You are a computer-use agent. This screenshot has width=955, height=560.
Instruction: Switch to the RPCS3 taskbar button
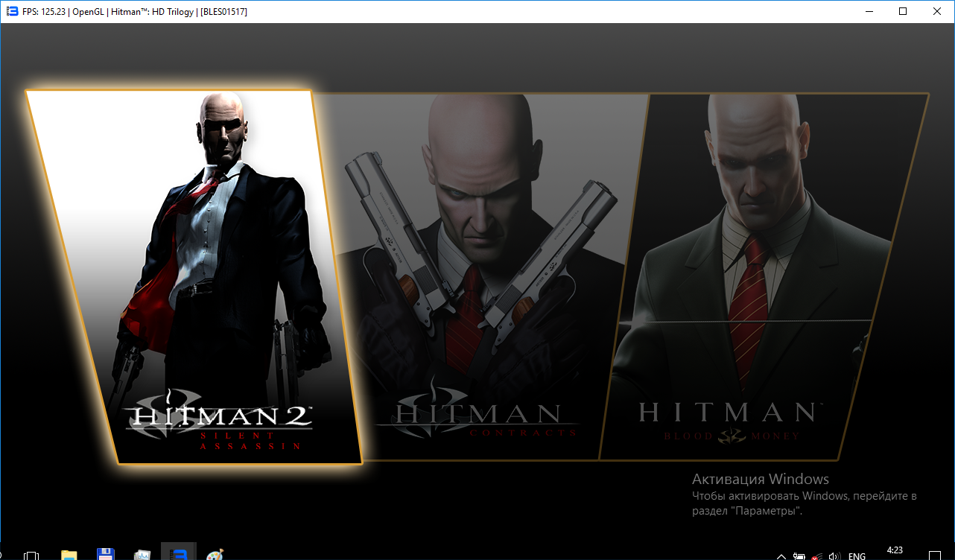[x=179, y=553]
